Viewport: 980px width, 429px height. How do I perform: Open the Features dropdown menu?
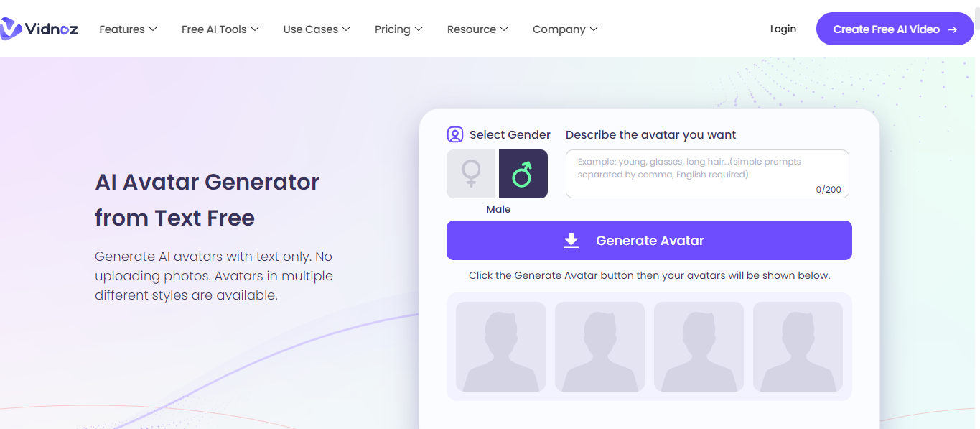(128, 29)
